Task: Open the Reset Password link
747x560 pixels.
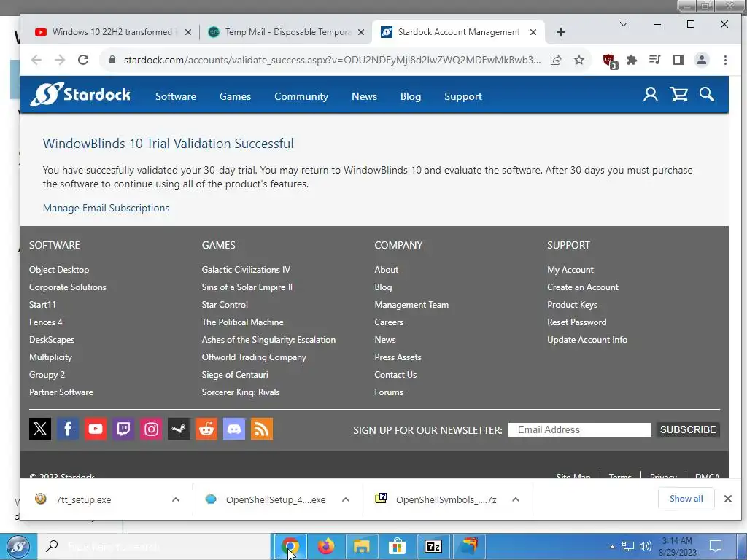Action: [x=577, y=322]
